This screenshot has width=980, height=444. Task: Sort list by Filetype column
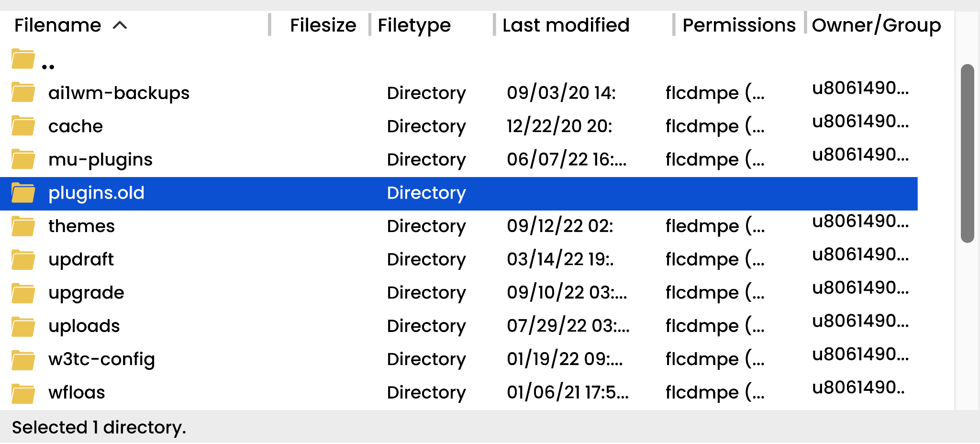[414, 25]
